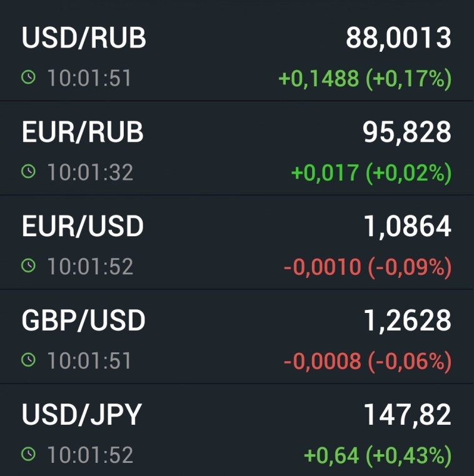Tap the red -0,0008 (-0,06%) change
474x476 pixels.
click(x=367, y=360)
